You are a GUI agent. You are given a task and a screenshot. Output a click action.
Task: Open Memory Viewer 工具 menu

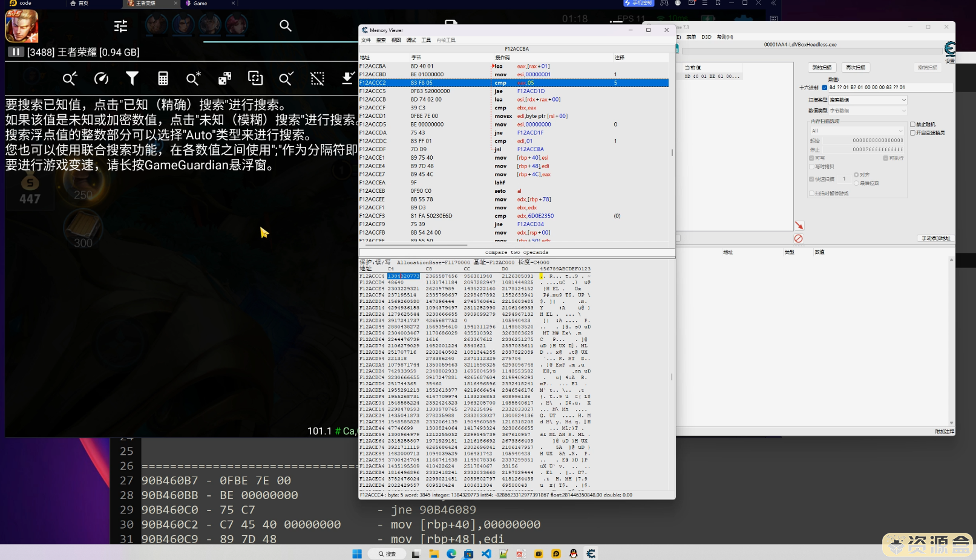pyautogui.click(x=426, y=41)
